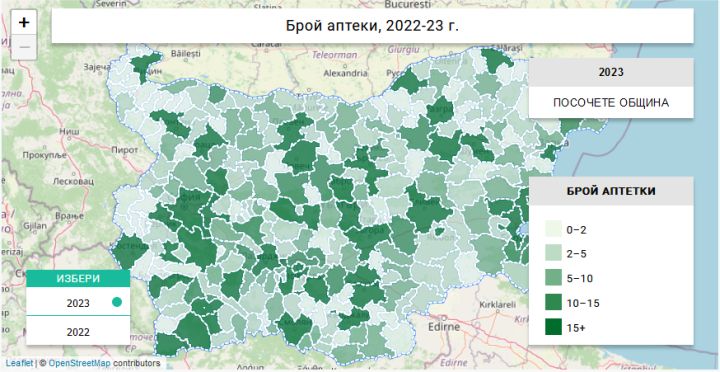Click the 10–15 legend color swatch
The width and height of the screenshot is (720, 372).
[x=553, y=303]
